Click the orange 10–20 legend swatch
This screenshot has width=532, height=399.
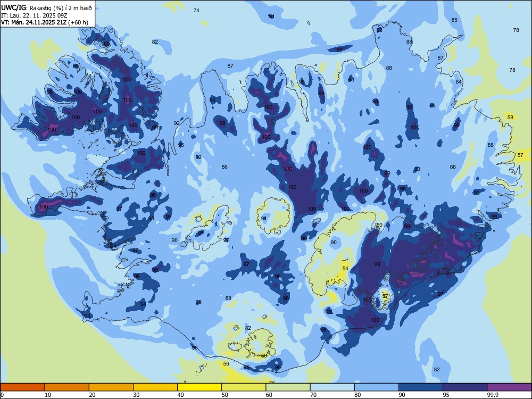pos(67,387)
